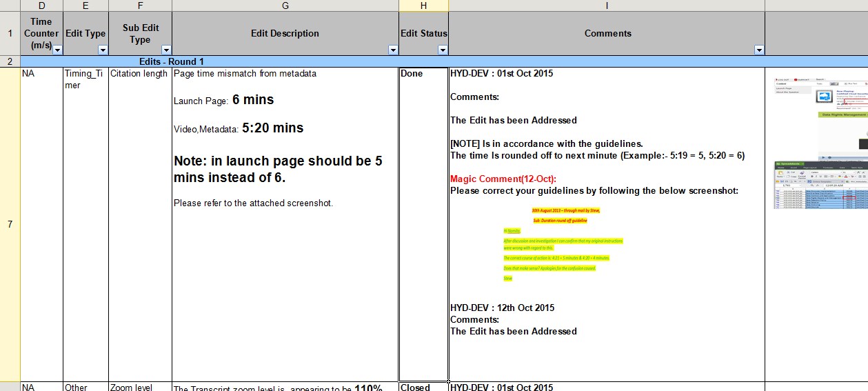Click the "Time Counter (m/s)" header cell
The image size is (868, 391).
point(41,34)
